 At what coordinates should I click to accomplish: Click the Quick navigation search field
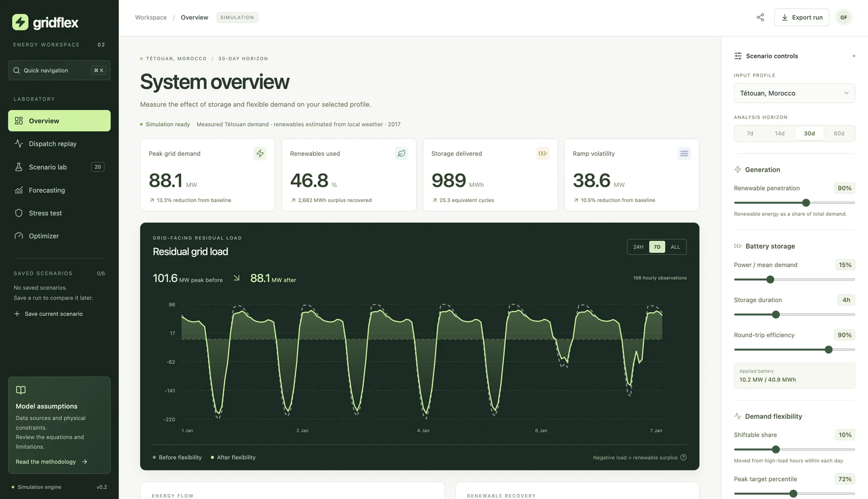click(59, 70)
